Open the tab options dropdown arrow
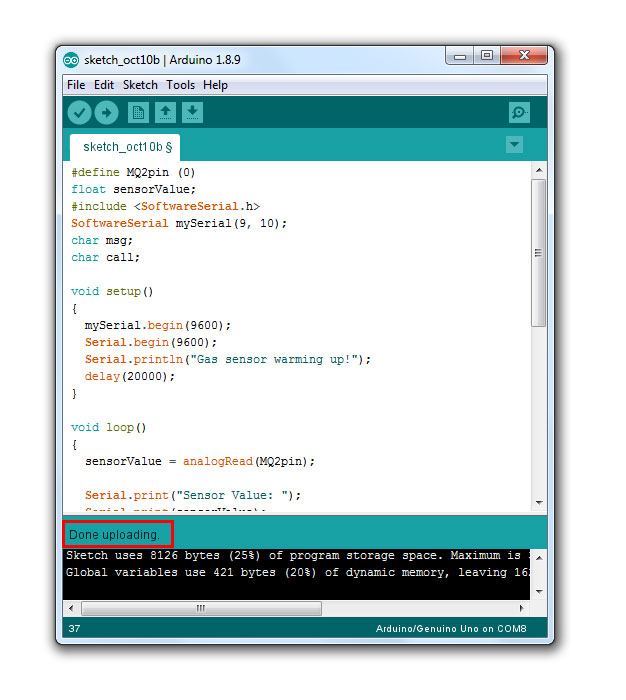This screenshot has height=700, width=626. point(514,145)
